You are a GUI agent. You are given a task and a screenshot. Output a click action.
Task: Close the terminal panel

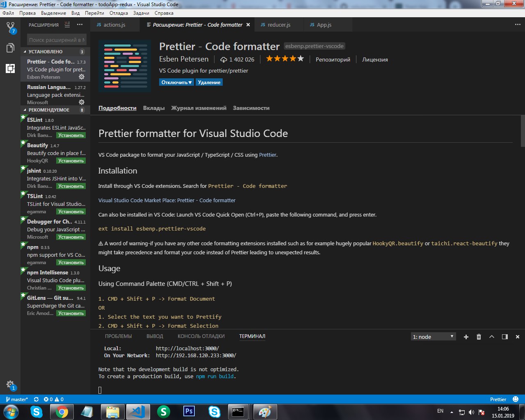pos(518,337)
